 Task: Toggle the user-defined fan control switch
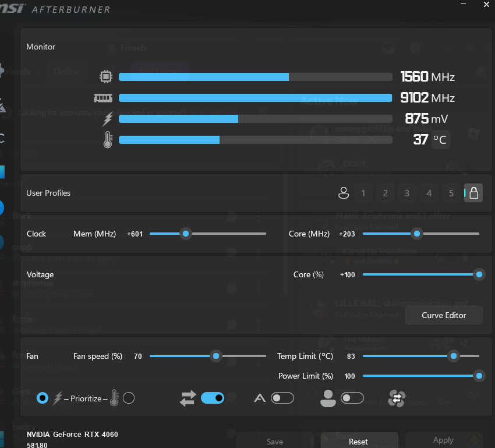click(352, 398)
